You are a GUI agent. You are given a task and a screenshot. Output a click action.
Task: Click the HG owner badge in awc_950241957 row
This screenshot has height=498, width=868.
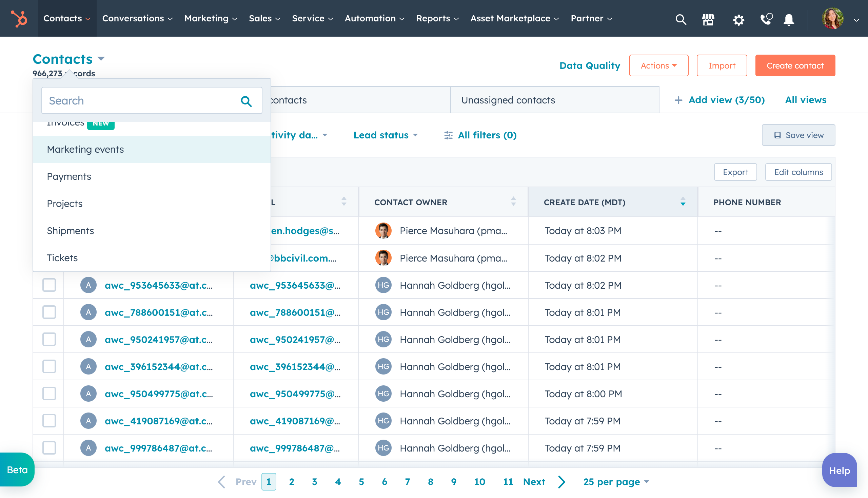pyautogui.click(x=383, y=339)
